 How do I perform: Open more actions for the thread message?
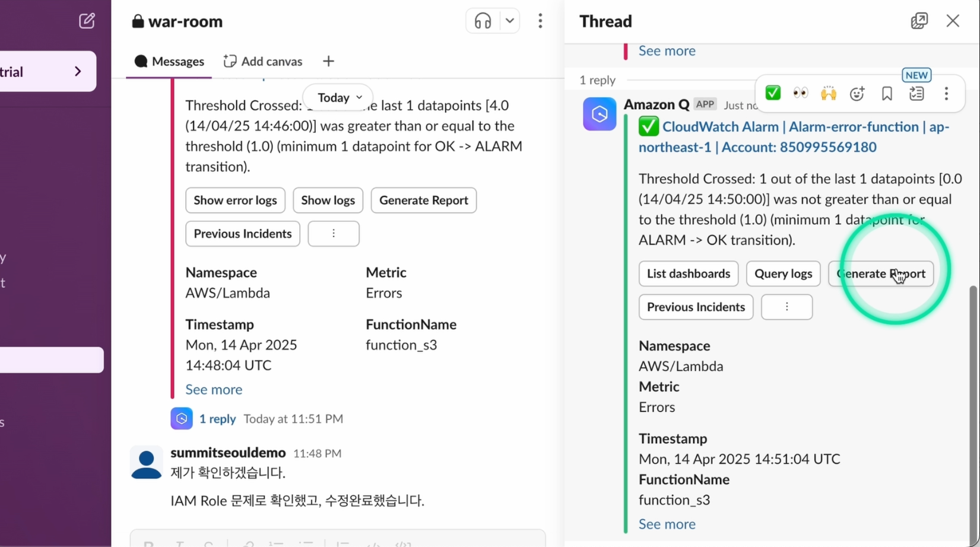pos(946,93)
